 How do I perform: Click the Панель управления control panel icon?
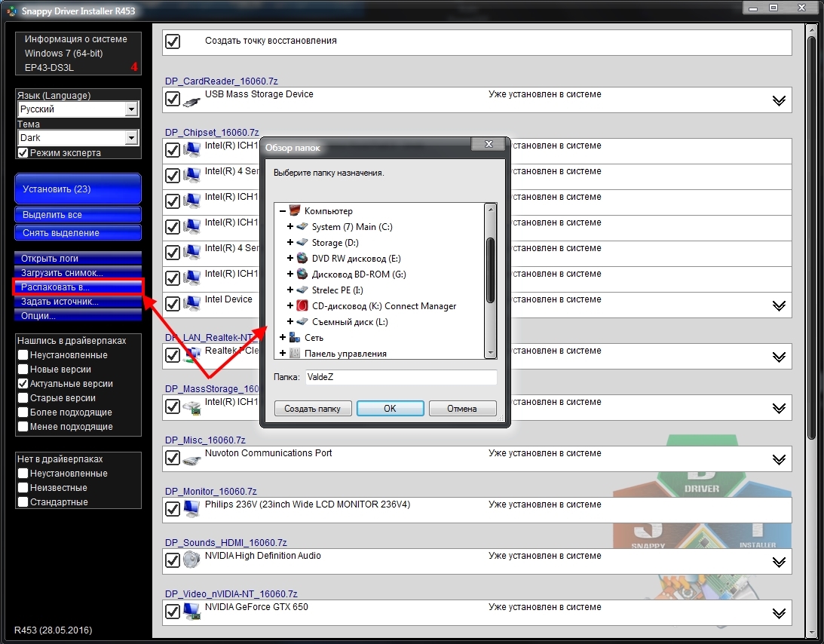[x=295, y=353]
